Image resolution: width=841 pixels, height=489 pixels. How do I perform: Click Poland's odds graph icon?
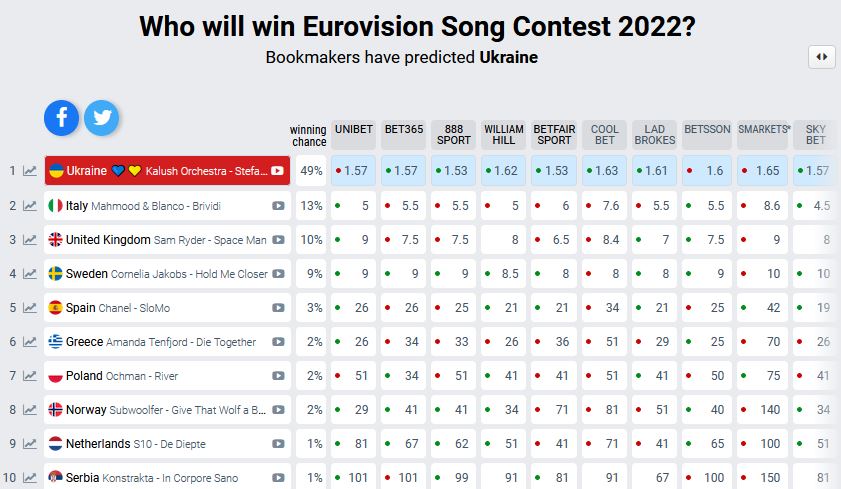click(x=30, y=376)
